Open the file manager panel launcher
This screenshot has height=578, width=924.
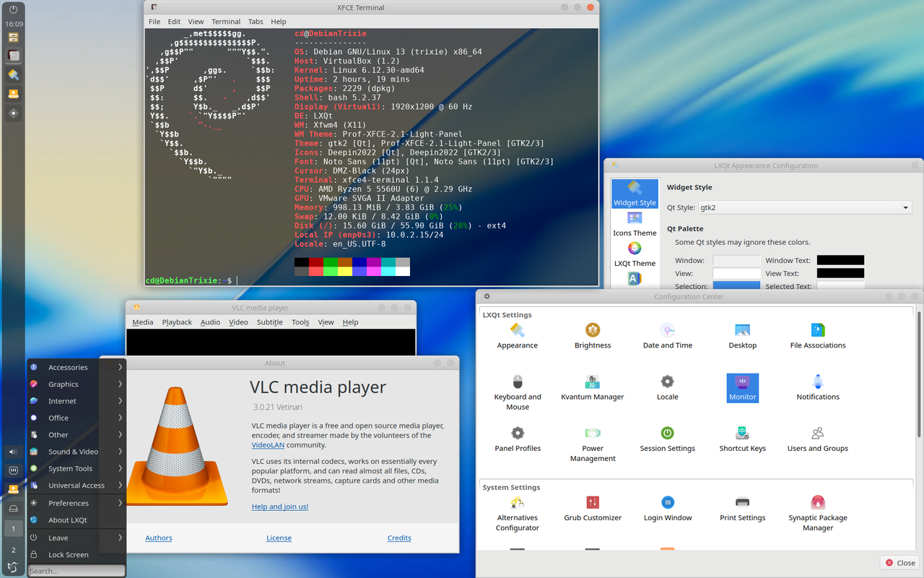point(13,38)
